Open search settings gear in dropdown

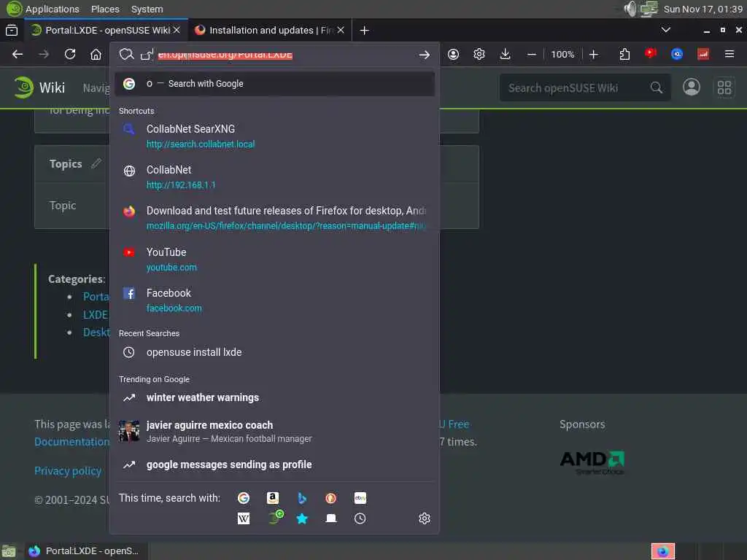point(424,518)
